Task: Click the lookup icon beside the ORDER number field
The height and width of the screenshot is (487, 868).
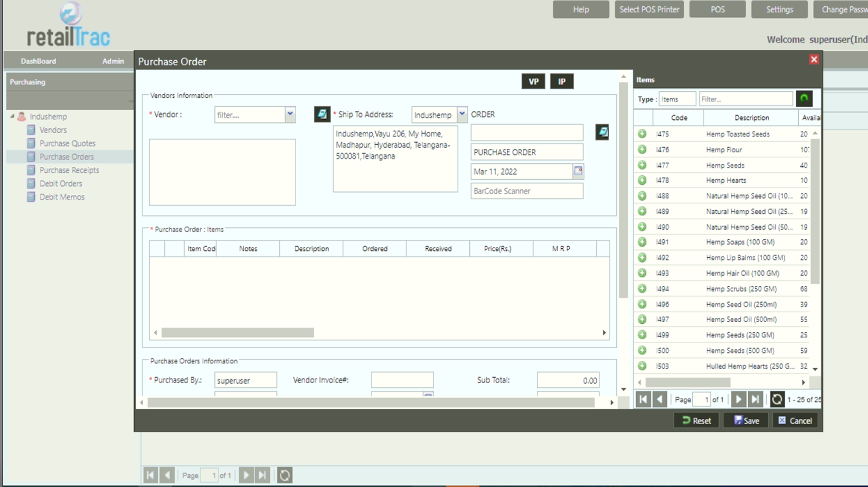Action: (602, 132)
